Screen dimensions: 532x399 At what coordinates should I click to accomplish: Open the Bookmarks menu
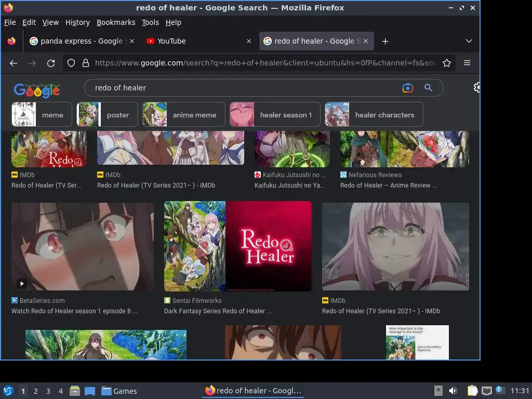coord(116,22)
